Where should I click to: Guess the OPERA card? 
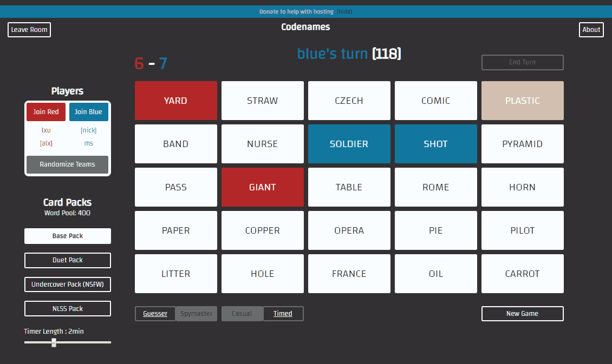point(349,230)
